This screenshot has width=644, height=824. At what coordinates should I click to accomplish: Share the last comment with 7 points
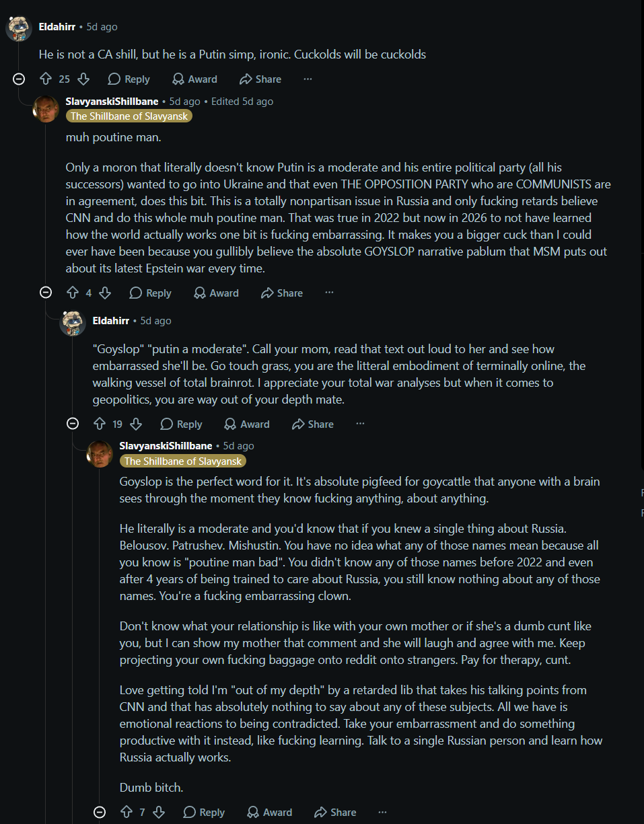coord(335,812)
